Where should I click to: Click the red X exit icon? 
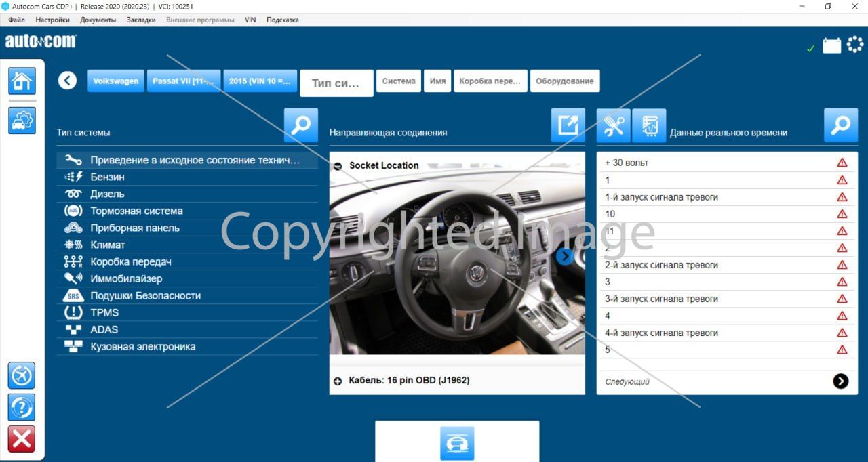(x=22, y=439)
